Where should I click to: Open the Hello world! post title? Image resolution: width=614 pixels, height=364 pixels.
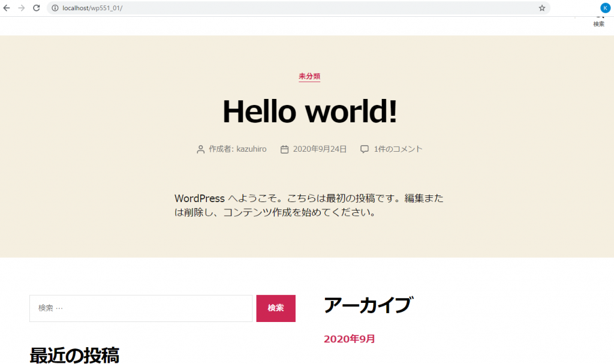click(x=309, y=112)
